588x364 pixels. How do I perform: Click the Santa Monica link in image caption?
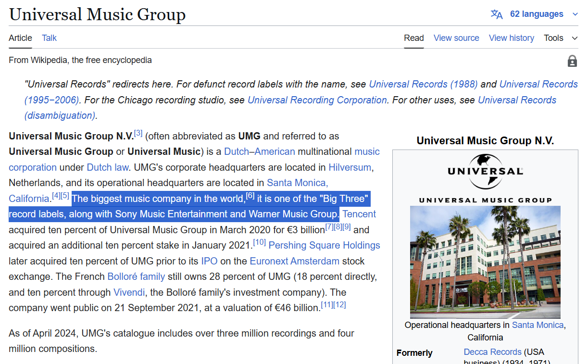[538, 325]
